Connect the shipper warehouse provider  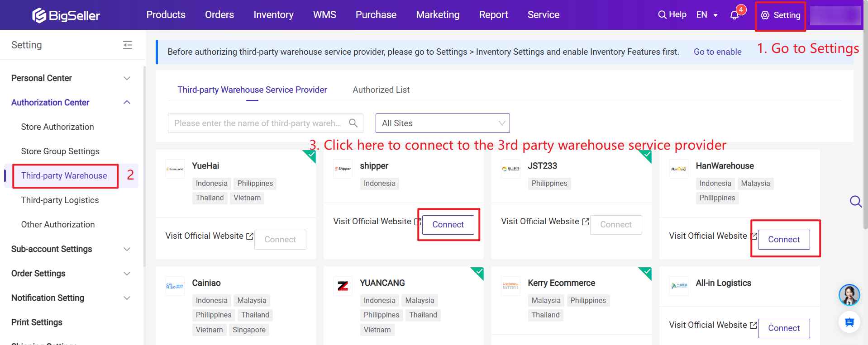(x=448, y=225)
